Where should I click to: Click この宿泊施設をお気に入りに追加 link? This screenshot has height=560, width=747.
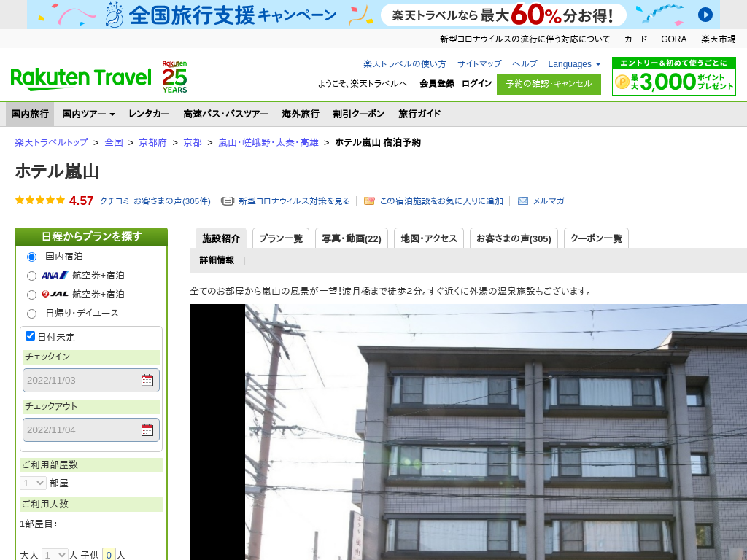pyautogui.click(x=441, y=201)
